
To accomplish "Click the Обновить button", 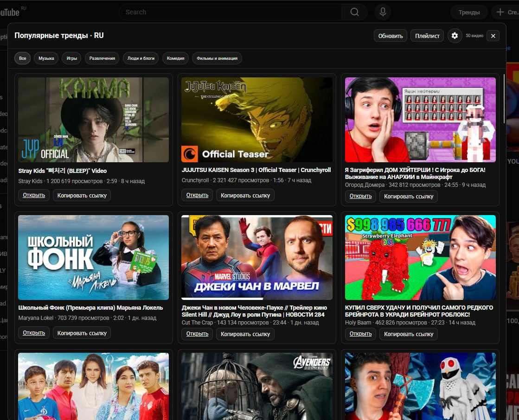I will [x=391, y=36].
